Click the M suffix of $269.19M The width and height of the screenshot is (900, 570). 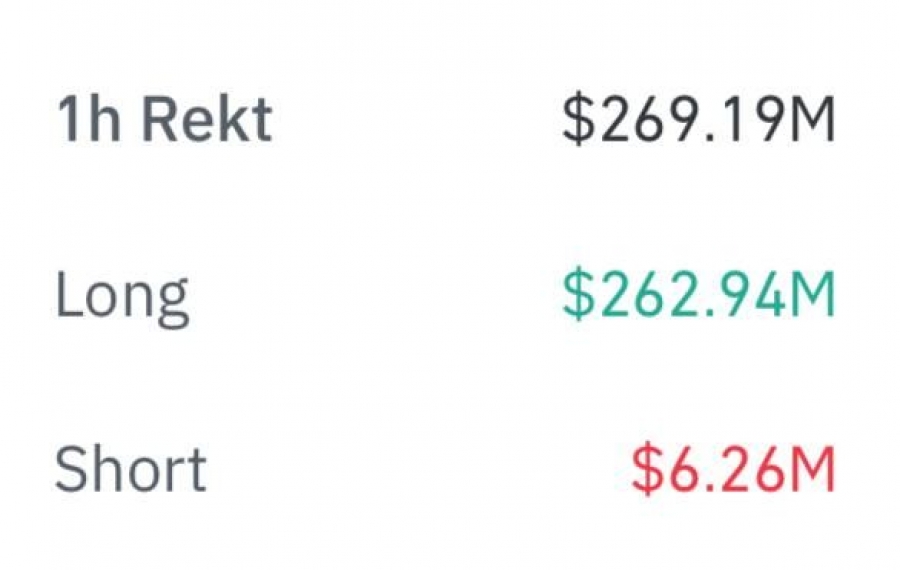click(813, 119)
